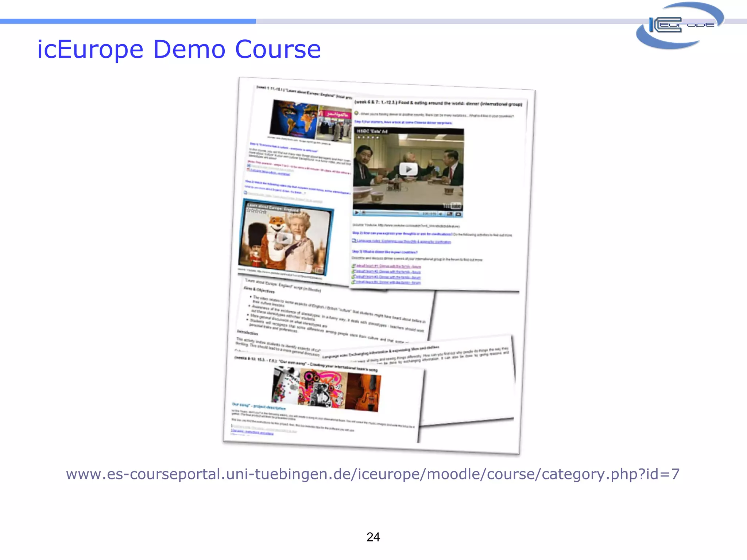Click the Food & eating around the world heading
The height and width of the screenshot is (560, 747).
tap(438, 103)
